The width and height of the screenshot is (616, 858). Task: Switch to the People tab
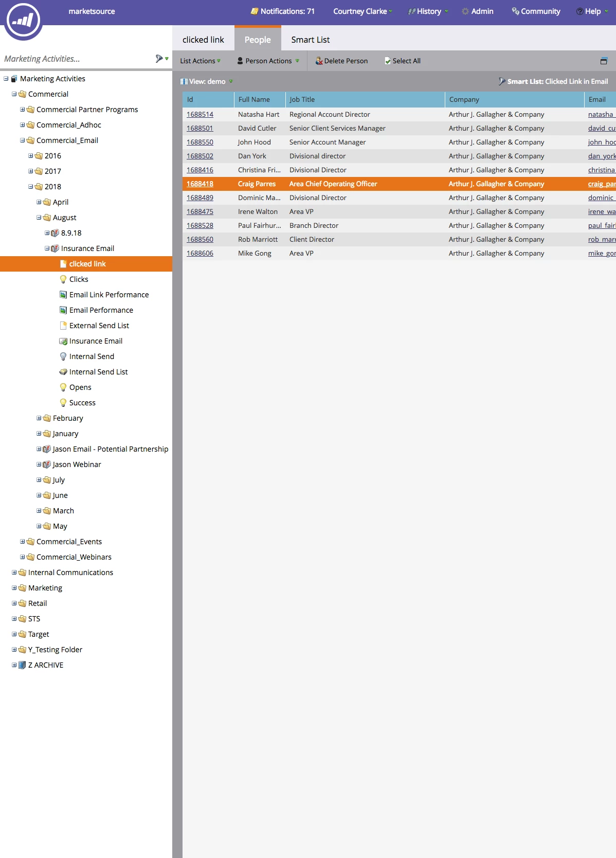point(258,39)
